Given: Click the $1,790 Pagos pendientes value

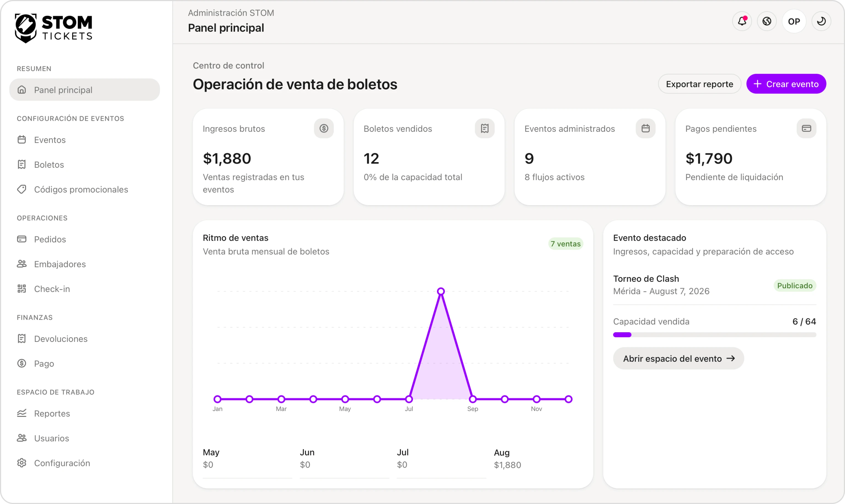Looking at the screenshot, I should click(x=709, y=159).
